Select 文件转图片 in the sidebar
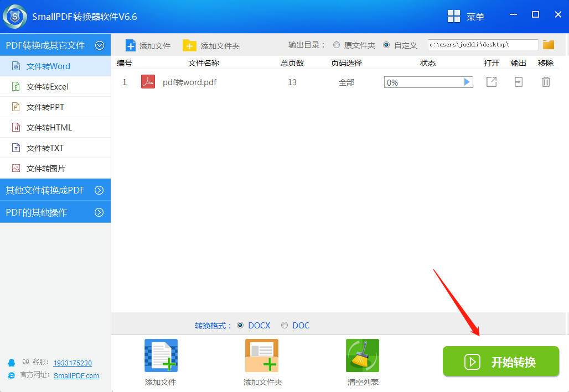569x392 pixels. click(55, 168)
